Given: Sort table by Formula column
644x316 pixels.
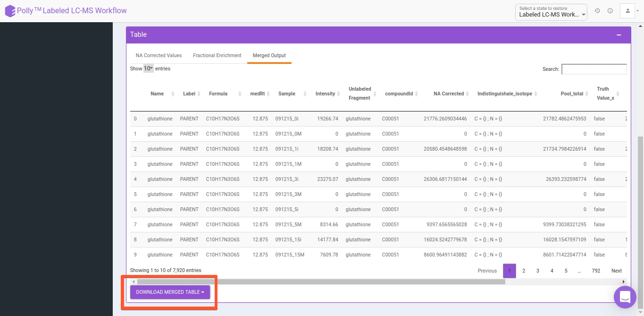Looking at the screenshot, I should [x=241, y=94].
